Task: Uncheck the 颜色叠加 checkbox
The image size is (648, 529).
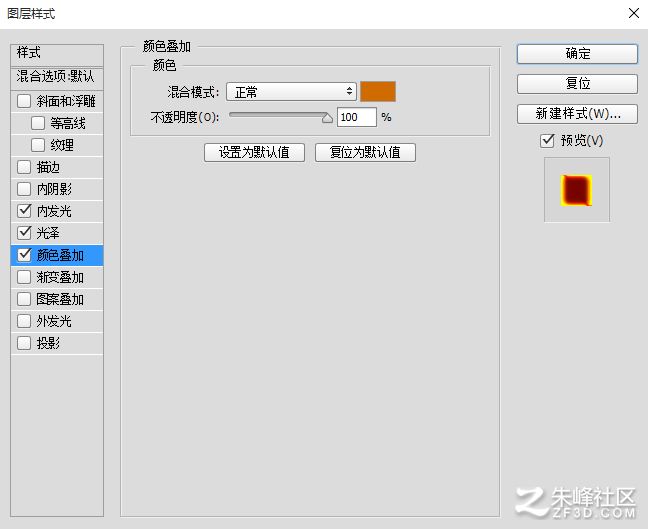Action: (24, 255)
